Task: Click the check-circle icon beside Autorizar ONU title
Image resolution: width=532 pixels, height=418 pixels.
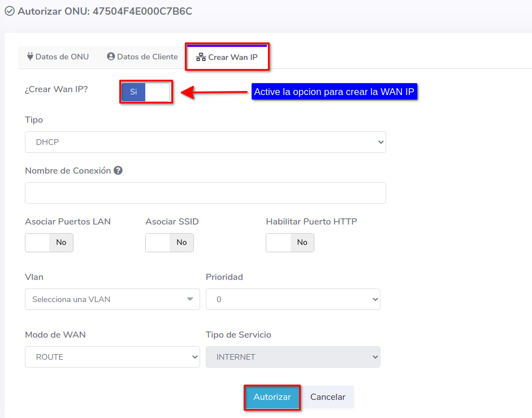Action: pyautogui.click(x=10, y=11)
